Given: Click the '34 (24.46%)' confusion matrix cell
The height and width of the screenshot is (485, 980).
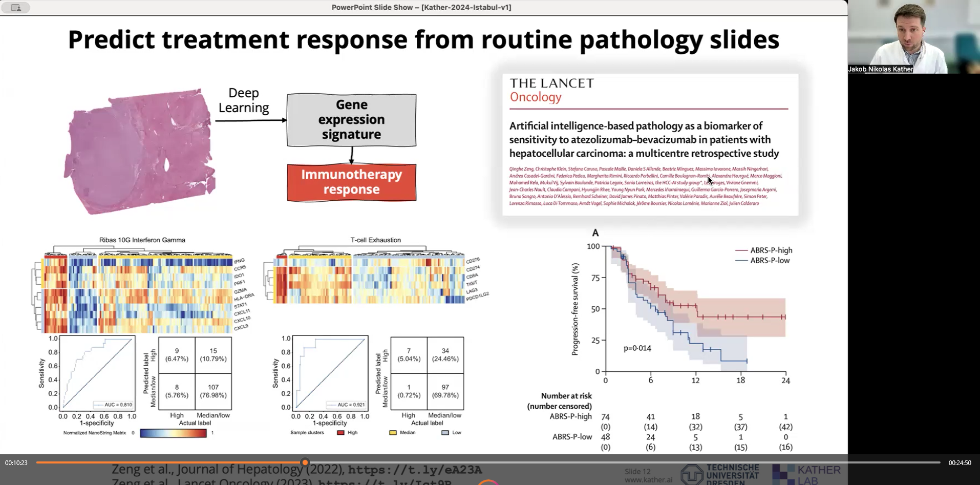Looking at the screenshot, I should click(x=445, y=355).
